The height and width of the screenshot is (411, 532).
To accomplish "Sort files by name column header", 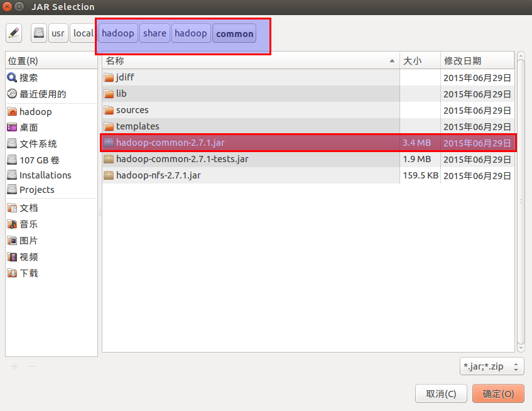I will click(x=250, y=61).
